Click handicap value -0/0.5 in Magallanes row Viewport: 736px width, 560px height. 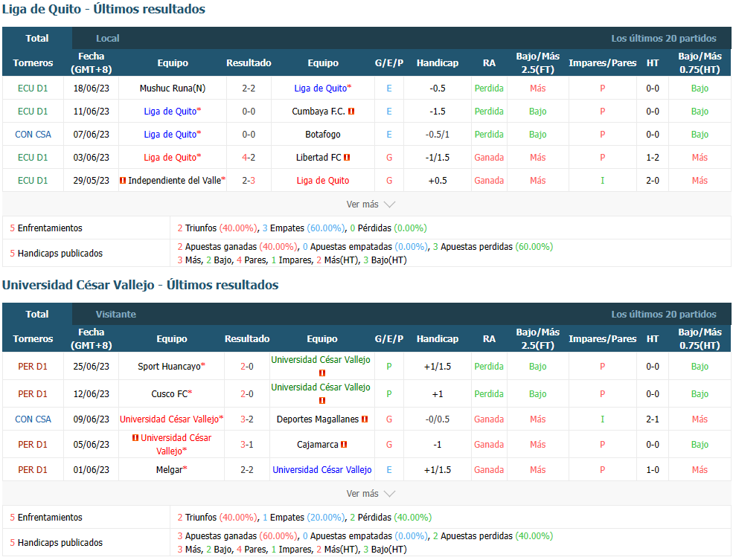pyautogui.click(x=438, y=419)
